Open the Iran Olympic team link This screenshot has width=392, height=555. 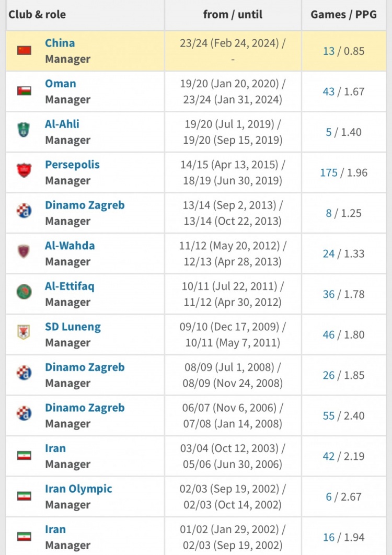pyautogui.click(x=78, y=489)
